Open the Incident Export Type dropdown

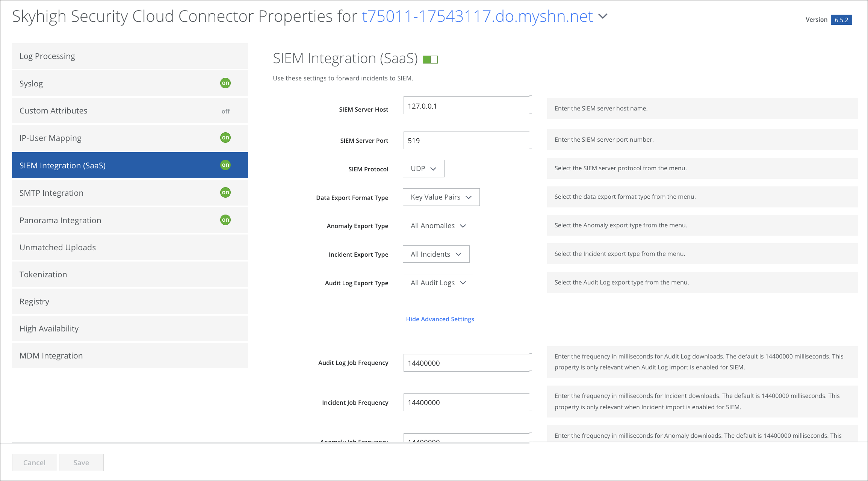436,254
